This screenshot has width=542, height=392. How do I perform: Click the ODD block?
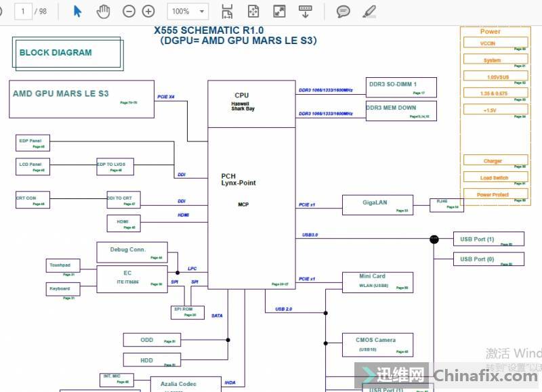click(152, 340)
